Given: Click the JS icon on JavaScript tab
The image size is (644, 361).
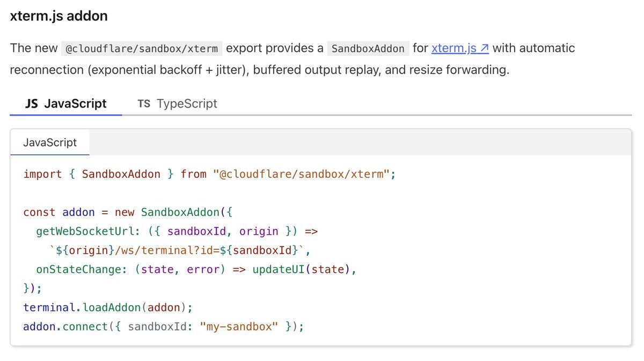Looking at the screenshot, I should 32,103.
